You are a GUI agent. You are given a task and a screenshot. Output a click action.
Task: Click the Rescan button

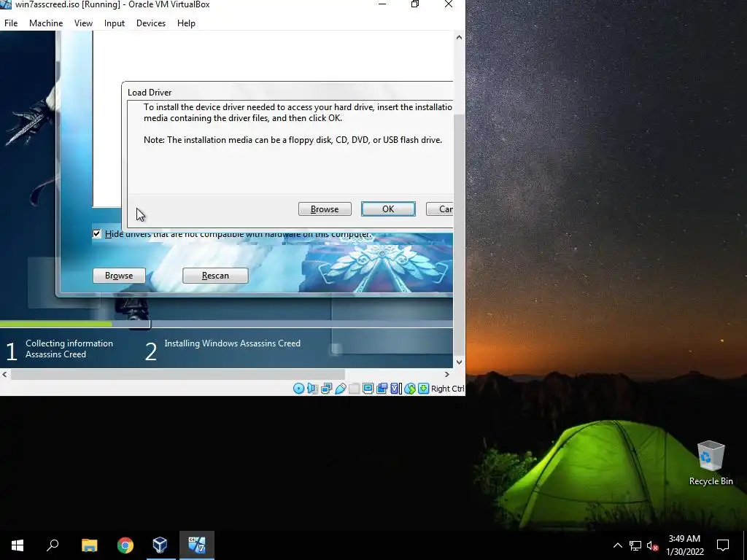tap(215, 276)
